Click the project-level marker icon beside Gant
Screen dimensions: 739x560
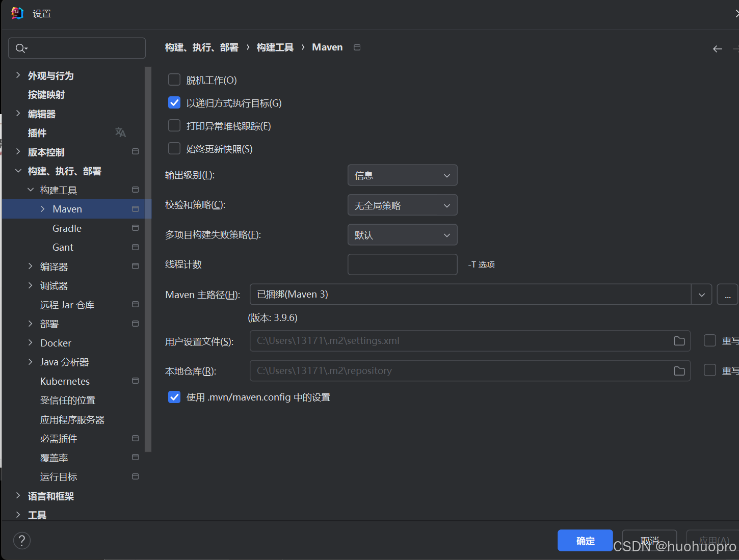pos(135,247)
